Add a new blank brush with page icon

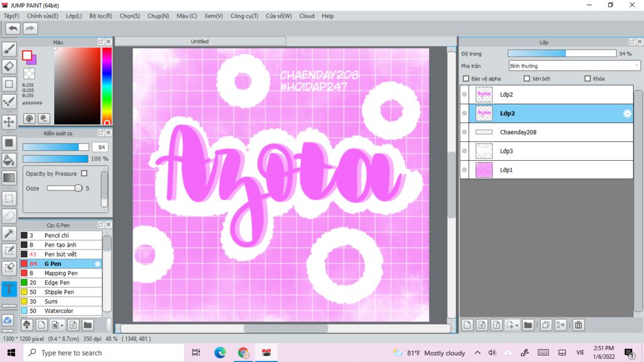click(x=42, y=325)
